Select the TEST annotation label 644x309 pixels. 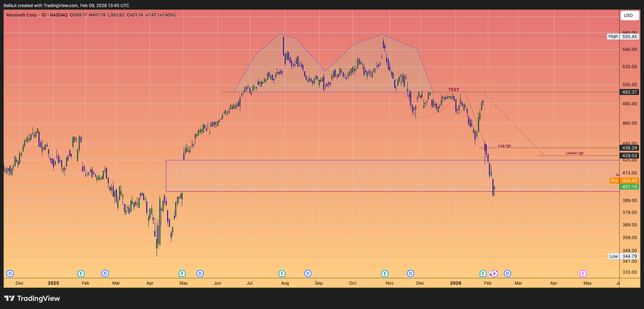click(454, 90)
